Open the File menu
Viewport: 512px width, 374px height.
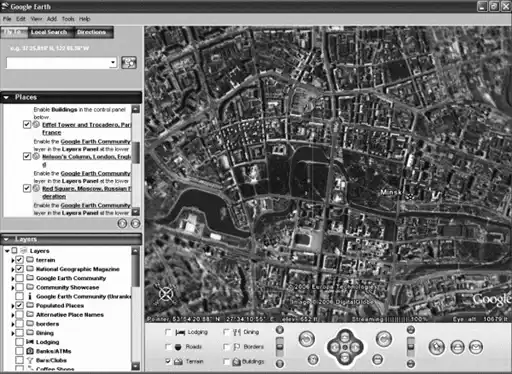coord(7,19)
